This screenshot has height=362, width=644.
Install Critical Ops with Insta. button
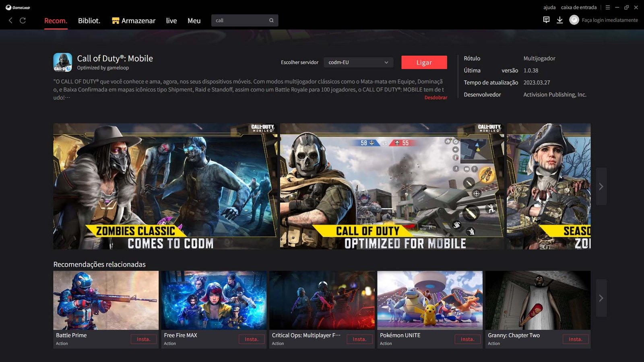point(359,339)
